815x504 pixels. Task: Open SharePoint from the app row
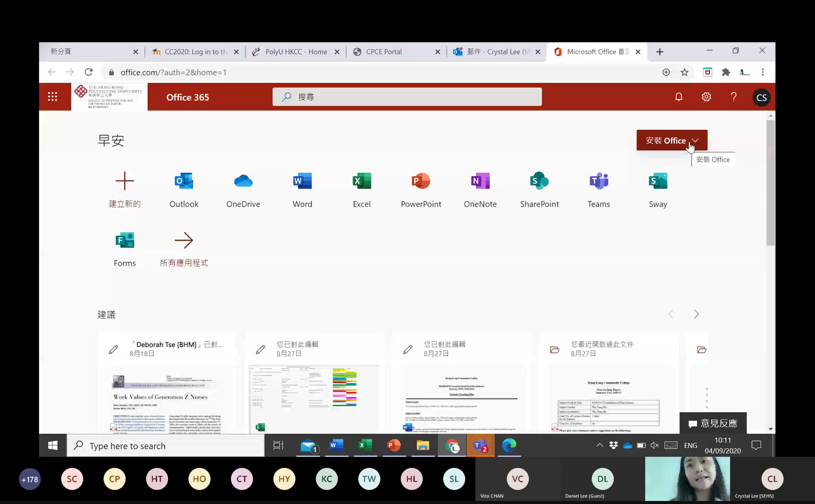coord(539,181)
